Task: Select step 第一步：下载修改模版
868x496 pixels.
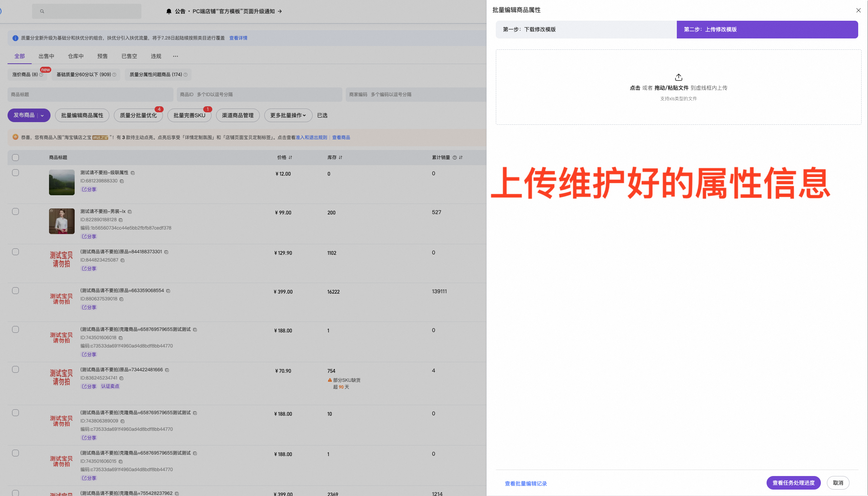Action: [x=586, y=29]
